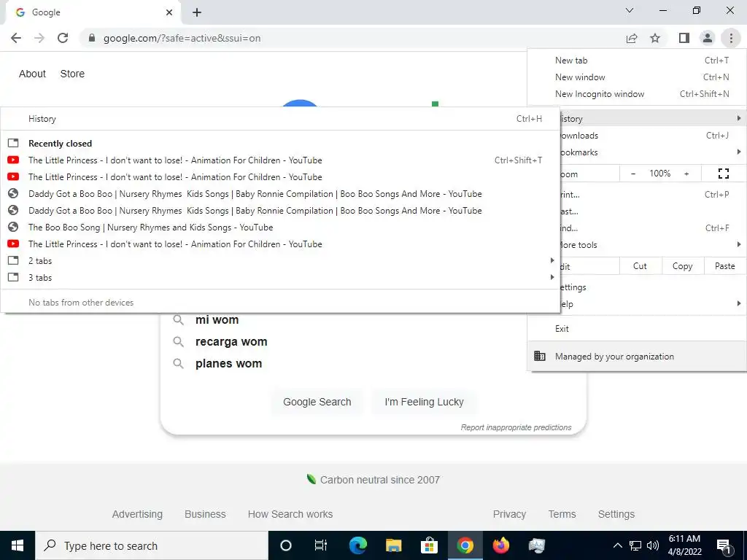The height and width of the screenshot is (560, 747).
Task: Click the share this page icon
Action: tap(632, 38)
